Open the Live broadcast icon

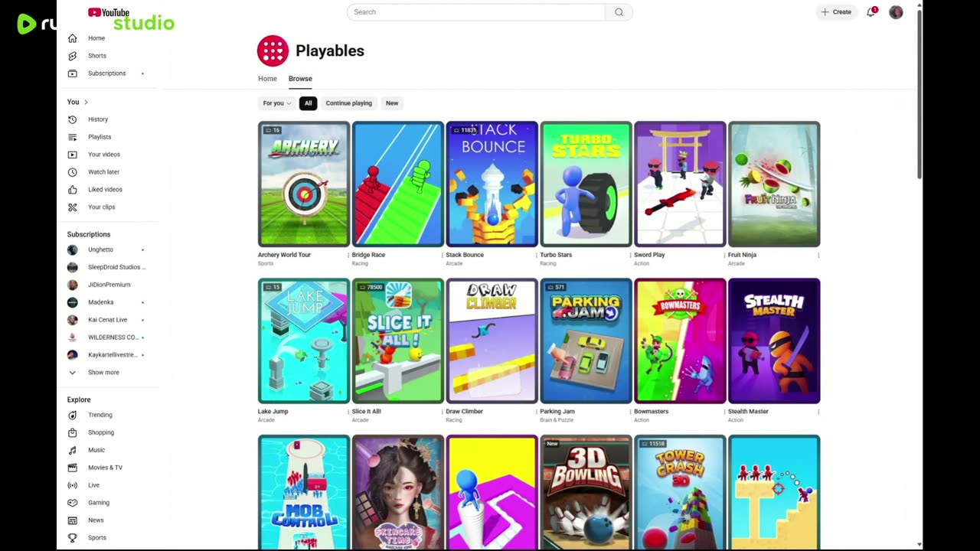click(72, 485)
